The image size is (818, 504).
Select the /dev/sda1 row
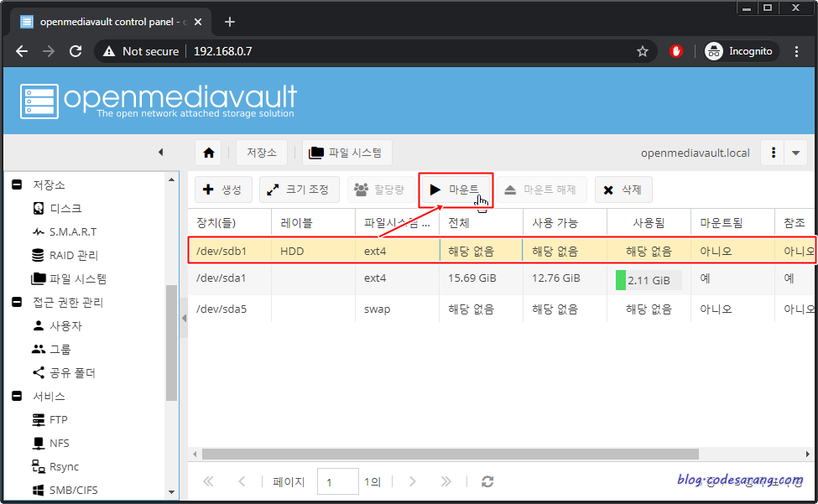pyautogui.click(x=502, y=278)
